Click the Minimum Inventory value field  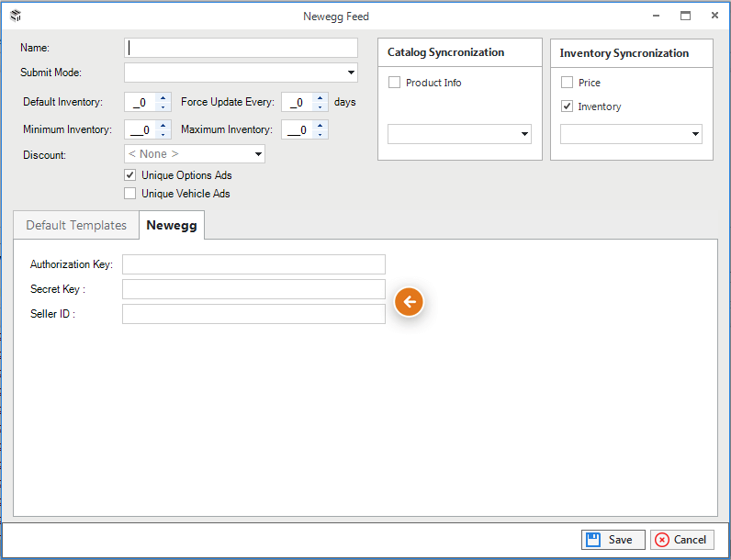pos(141,129)
